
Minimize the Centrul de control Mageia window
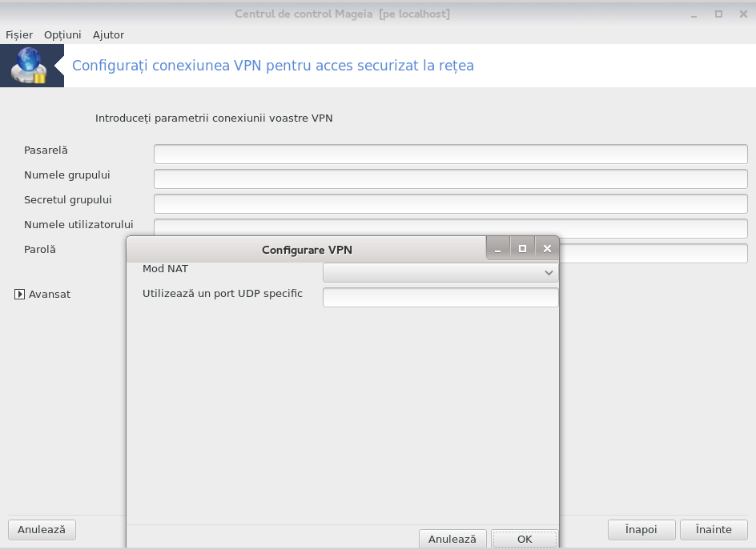[x=694, y=14]
